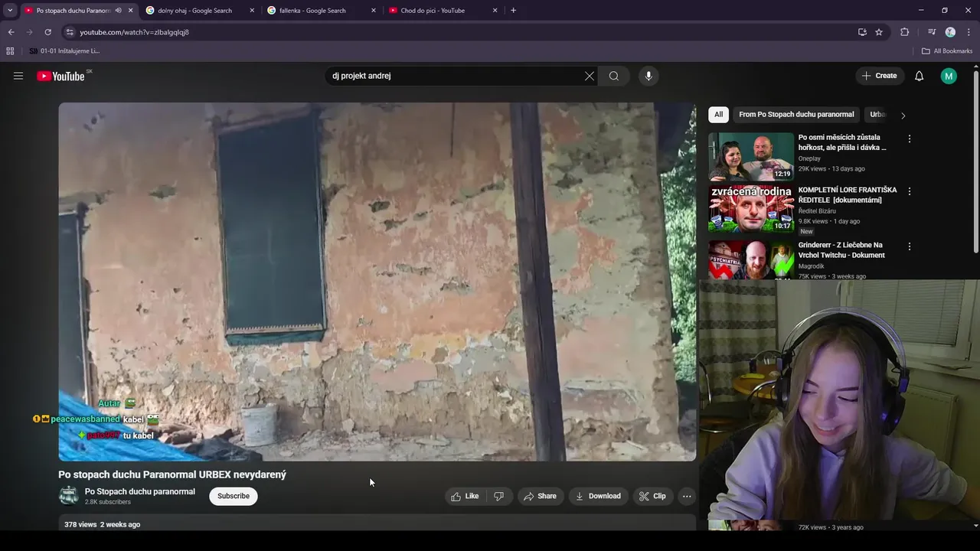Open the tab search dropdown arrow
The width and height of the screenshot is (980, 551).
[10, 11]
